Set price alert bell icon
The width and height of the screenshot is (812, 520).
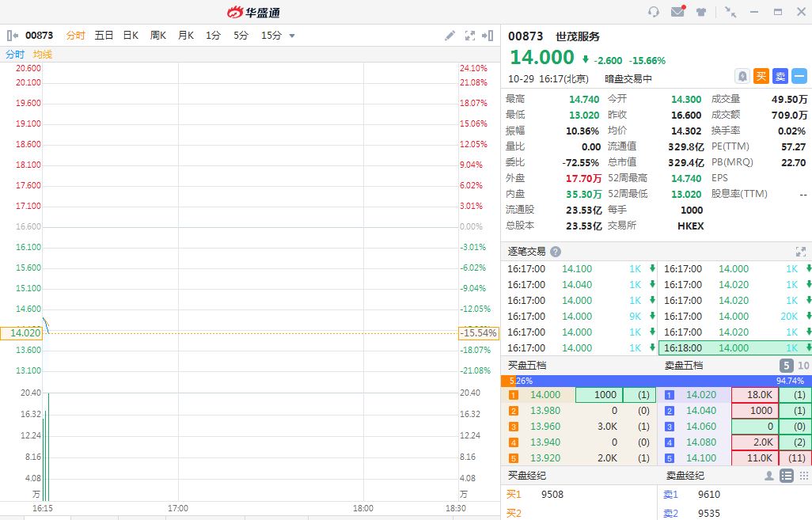[742, 76]
